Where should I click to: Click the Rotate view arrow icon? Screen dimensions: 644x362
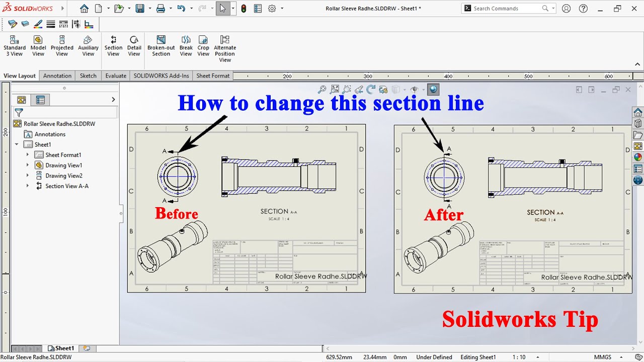point(371,89)
